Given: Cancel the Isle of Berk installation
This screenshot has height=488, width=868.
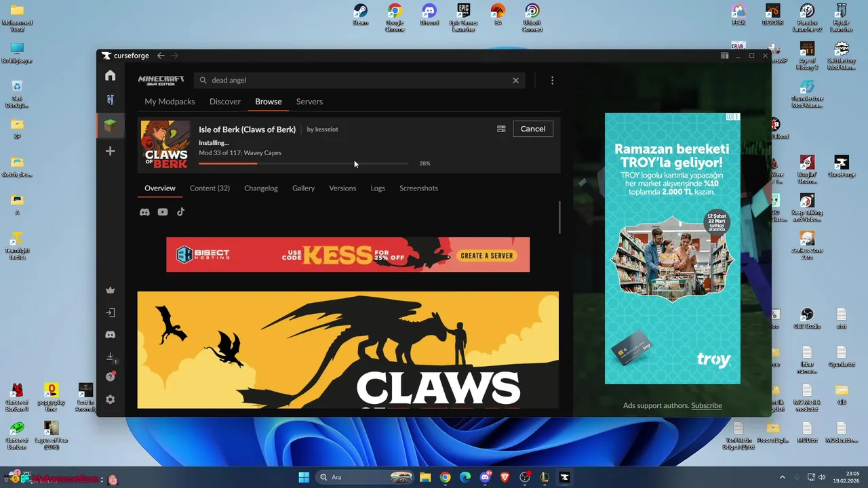Looking at the screenshot, I should 533,129.
